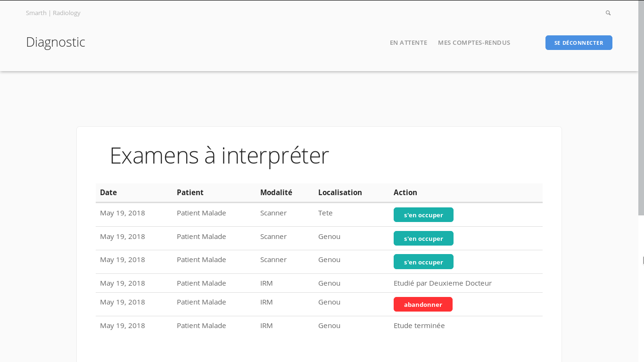Click the Smarth | Radiology header text
Viewport: 644px width, 362px height.
[53, 13]
